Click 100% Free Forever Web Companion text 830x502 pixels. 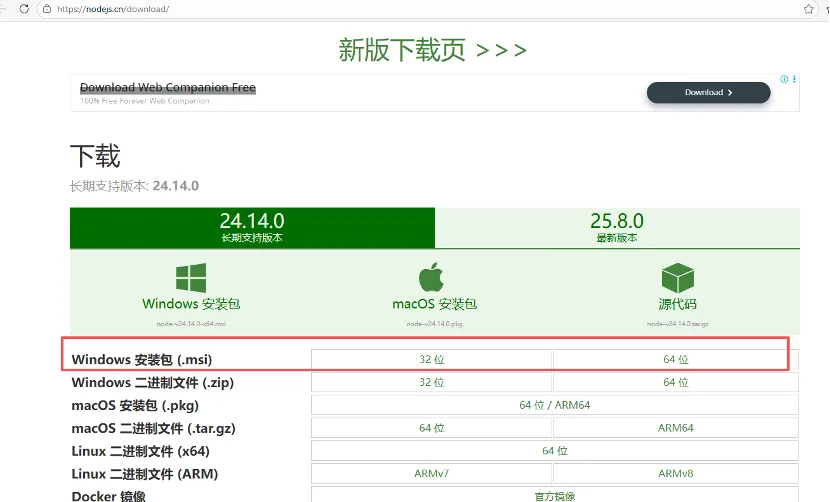point(145,101)
